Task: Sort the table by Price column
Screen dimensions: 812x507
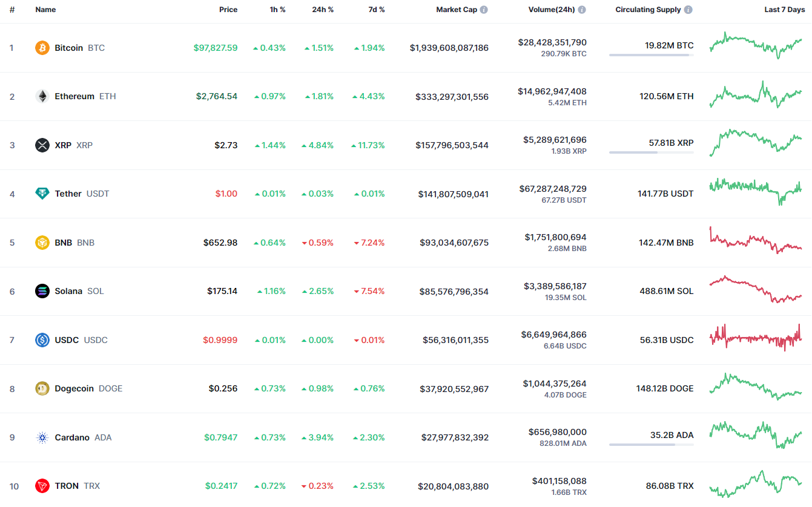Action: tap(228, 10)
